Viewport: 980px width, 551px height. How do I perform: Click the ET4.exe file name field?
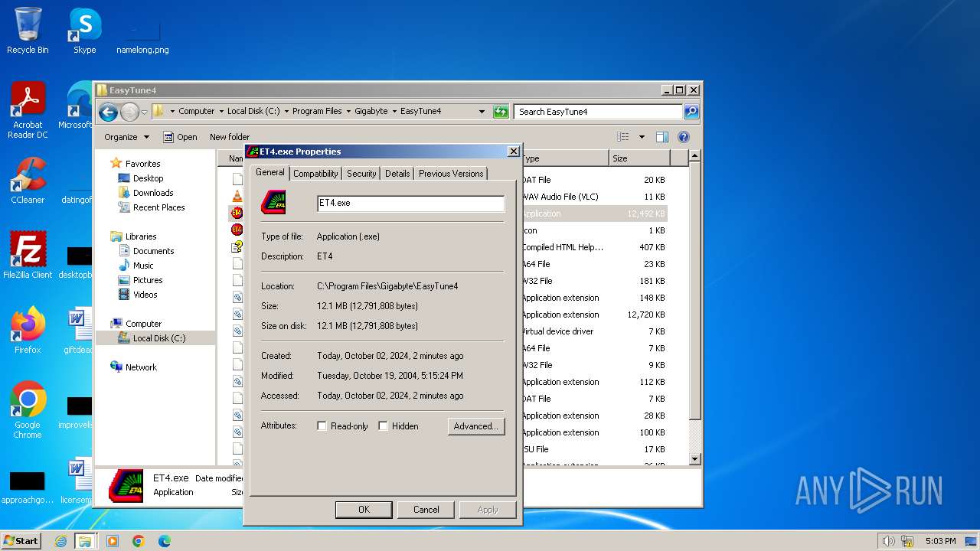pos(410,203)
